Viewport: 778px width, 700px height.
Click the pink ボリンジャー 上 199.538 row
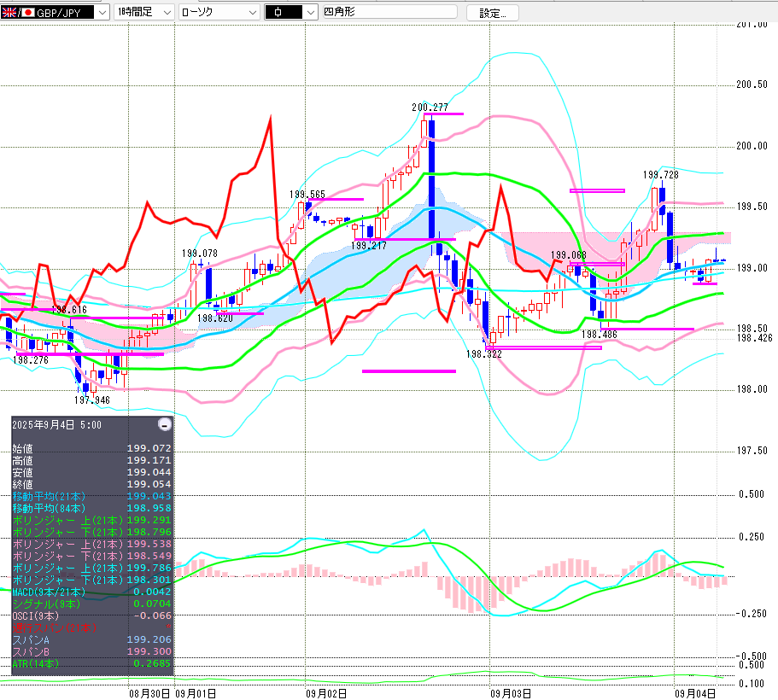click(91, 544)
